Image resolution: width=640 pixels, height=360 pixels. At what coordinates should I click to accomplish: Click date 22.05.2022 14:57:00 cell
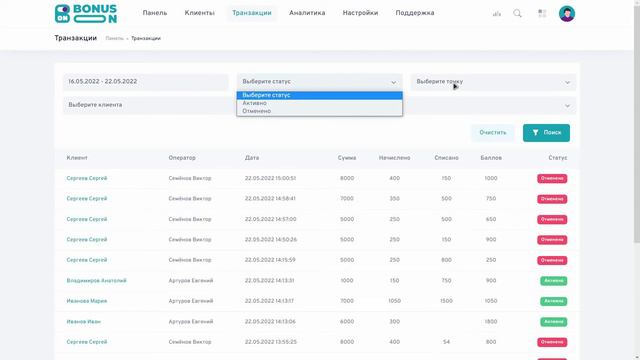pyautogui.click(x=271, y=219)
